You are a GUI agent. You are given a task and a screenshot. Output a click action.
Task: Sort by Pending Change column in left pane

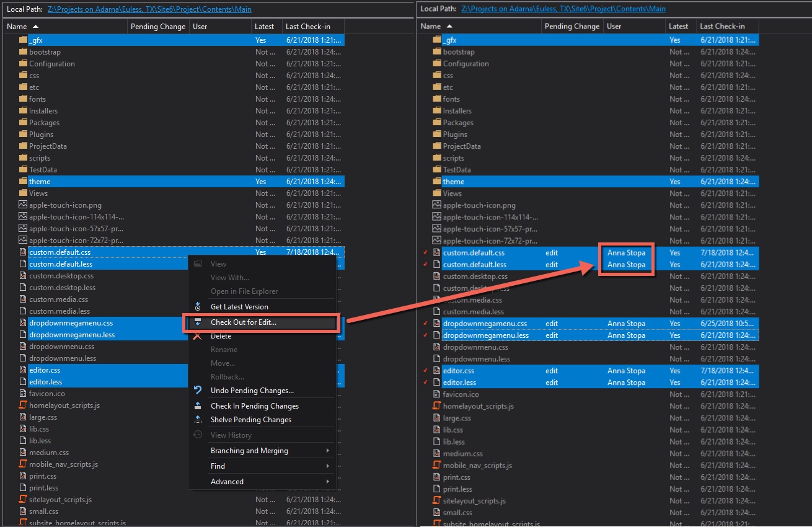(x=157, y=27)
